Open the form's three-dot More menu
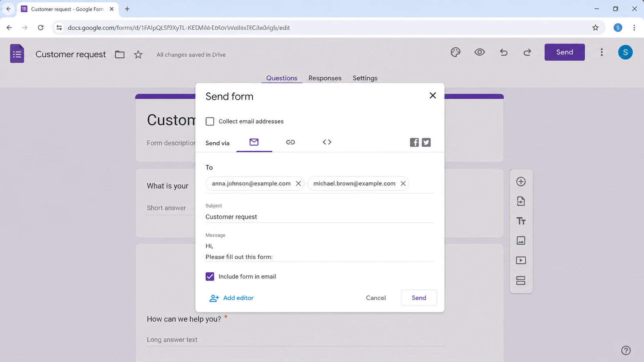Screen dimensions: 644x362 [602, 52]
